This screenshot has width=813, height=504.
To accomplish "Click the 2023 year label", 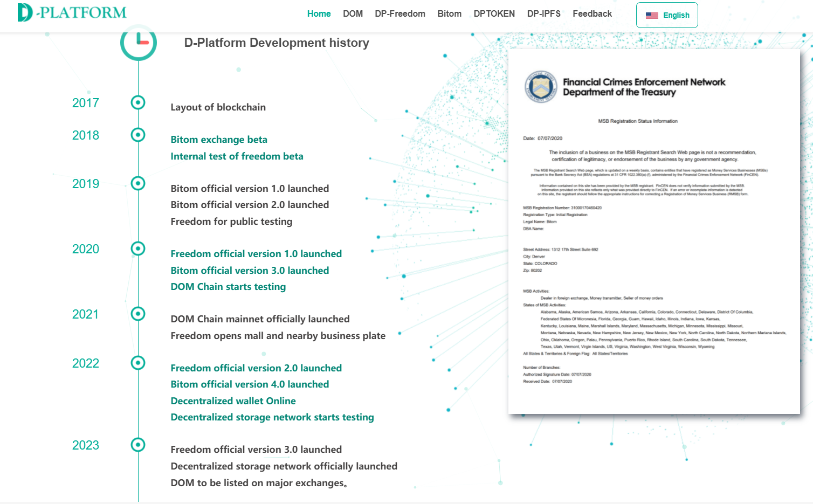I will pos(86,445).
